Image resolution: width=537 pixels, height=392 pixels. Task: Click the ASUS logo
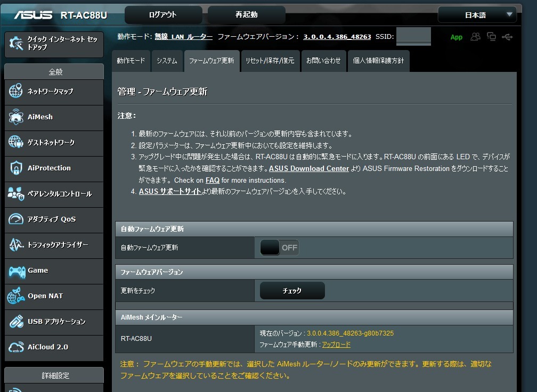point(33,15)
